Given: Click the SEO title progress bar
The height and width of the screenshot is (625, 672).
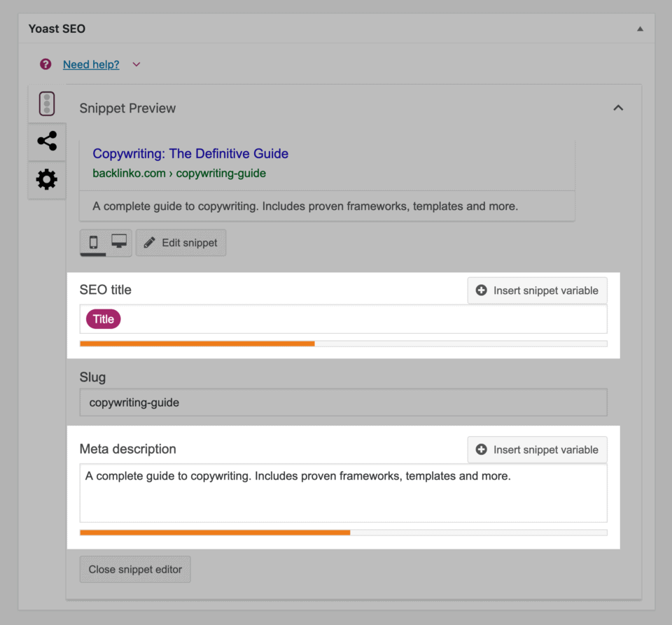Looking at the screenshot, I should pos(343,344).
